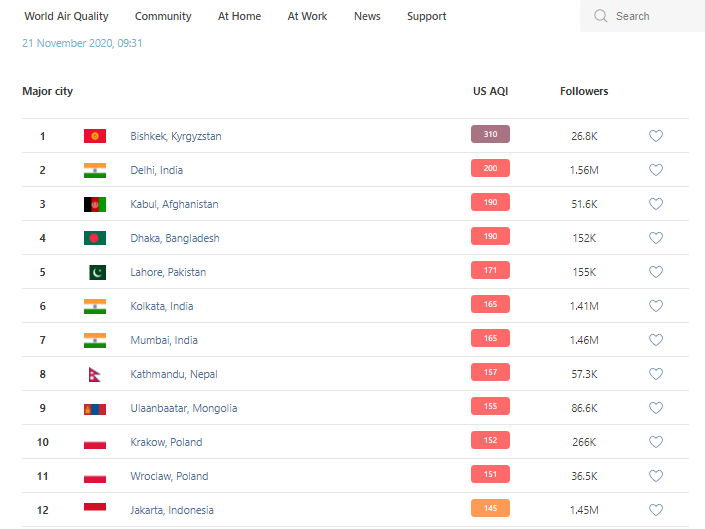This screenshot has height=529, width=705.
Task: Click the Mongolia flag icon
Action: coord(95,408)
